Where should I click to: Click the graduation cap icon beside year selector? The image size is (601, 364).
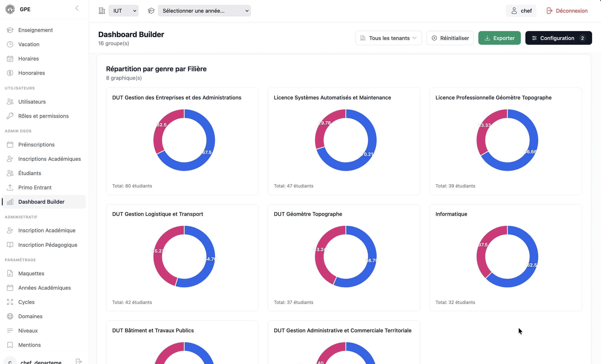151,11
